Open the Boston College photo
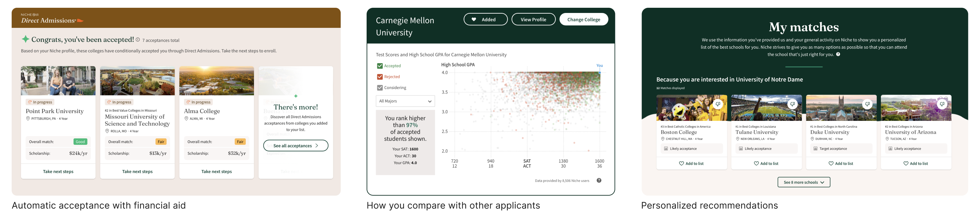The height and width of the screenshot is (217, 980). coord(692,108)
